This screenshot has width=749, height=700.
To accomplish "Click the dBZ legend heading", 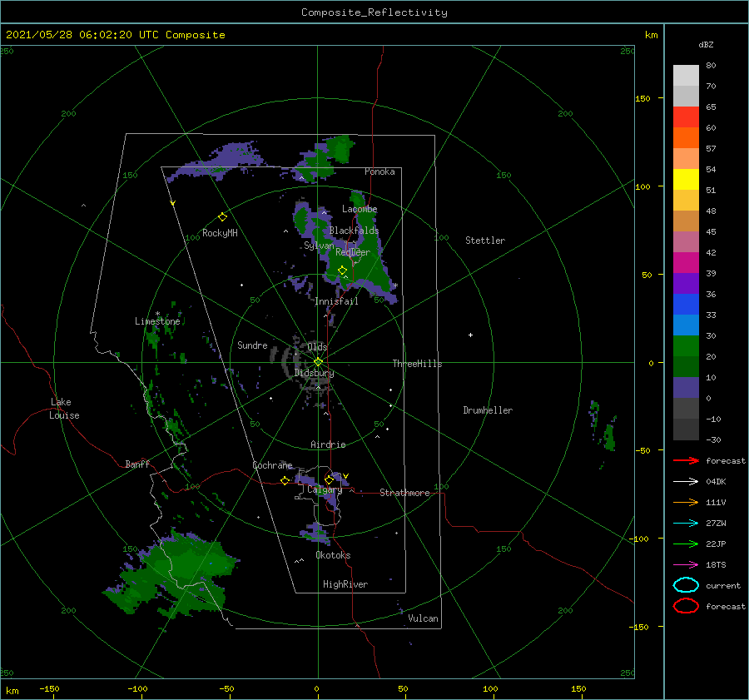I will [706, 44].
